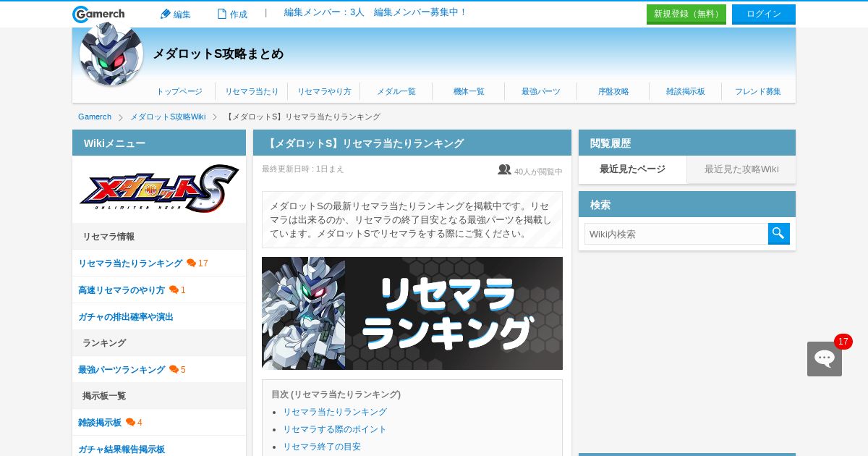Jump to リセマラする際のポイント section

pos(335,429)
